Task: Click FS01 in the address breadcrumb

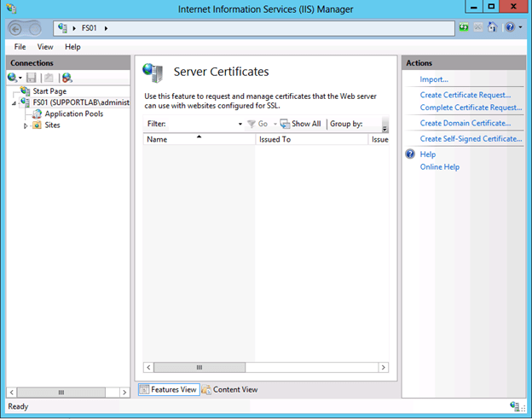Action: 90,28
